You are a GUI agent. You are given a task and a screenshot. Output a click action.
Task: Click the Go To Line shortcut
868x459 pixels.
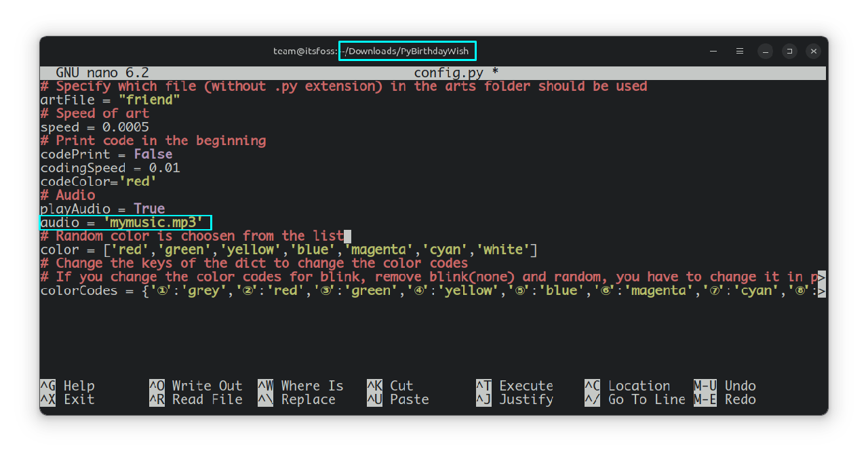pos(646,399)
